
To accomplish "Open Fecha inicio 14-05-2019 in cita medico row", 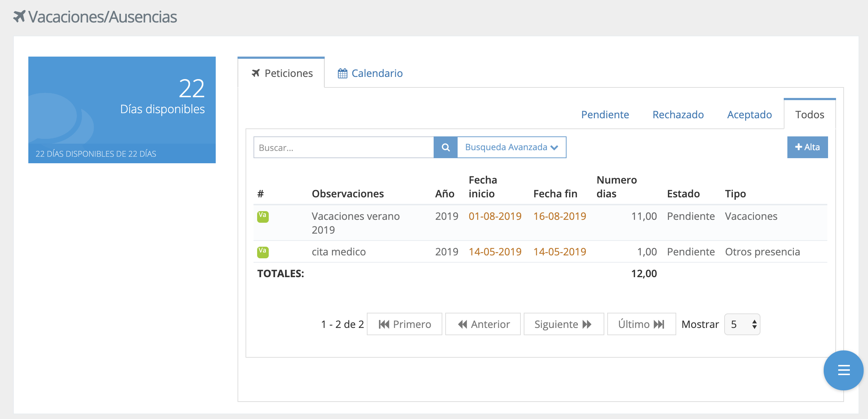I will tap(495, 252).
